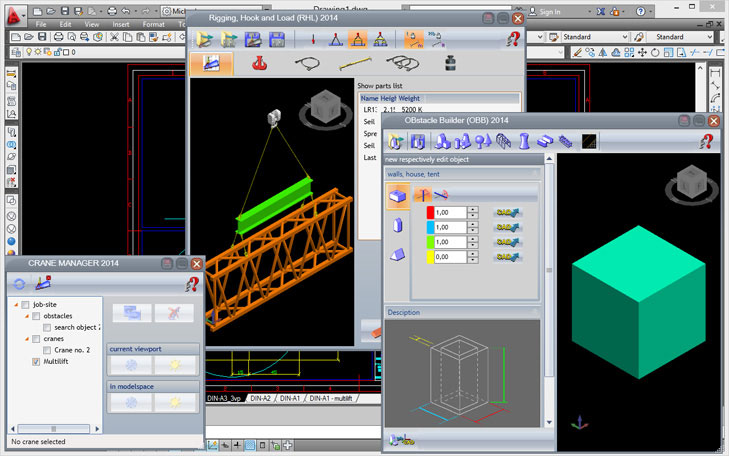Click the steel profile icon in OBB toolbar

544,141
